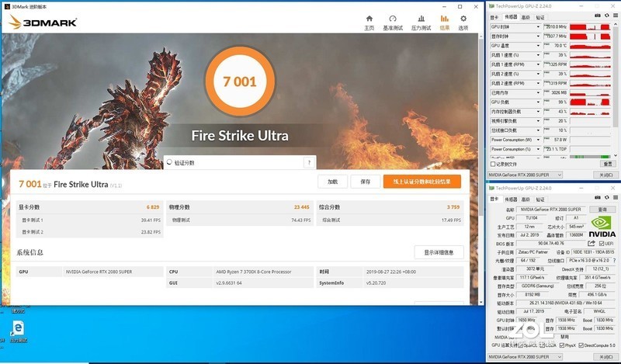Click the BIOS share/export arrow icon

click(x=592, y=243)
